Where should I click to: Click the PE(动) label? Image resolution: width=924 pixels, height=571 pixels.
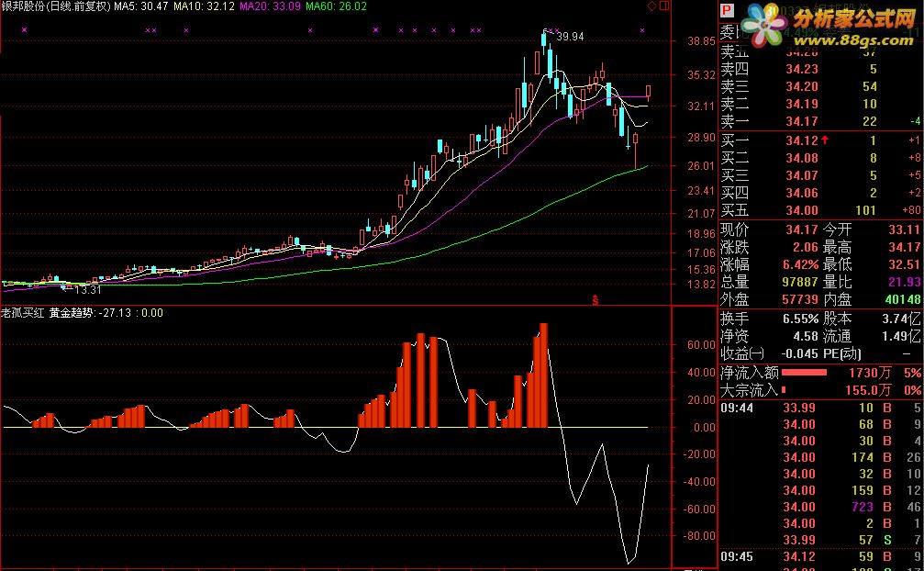tap(842, 353)
